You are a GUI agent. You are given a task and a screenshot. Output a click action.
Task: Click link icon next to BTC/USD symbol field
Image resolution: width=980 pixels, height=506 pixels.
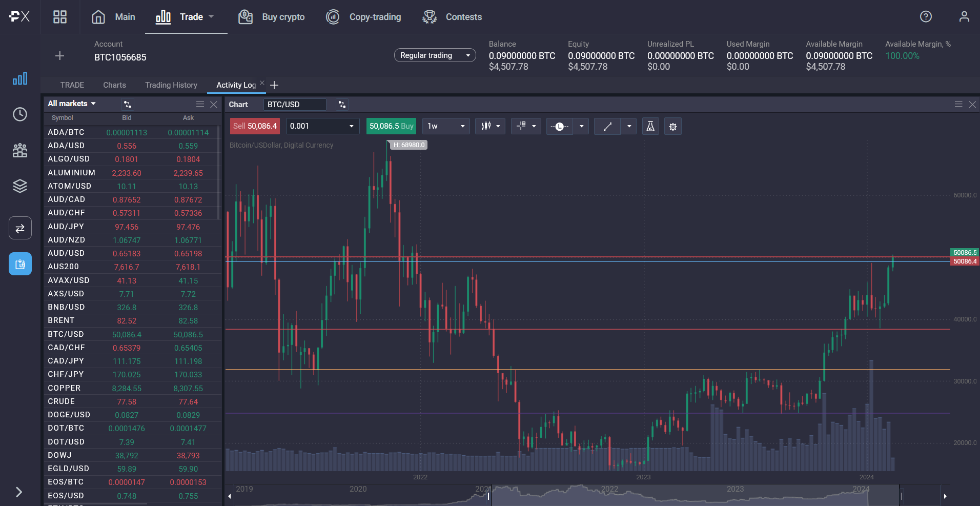(x=342, y=105)
